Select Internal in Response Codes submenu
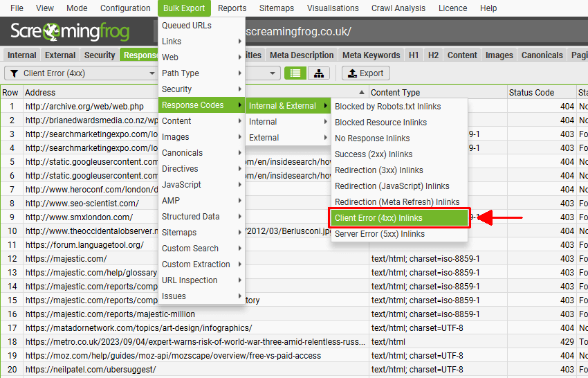 [x=288, y=122]
